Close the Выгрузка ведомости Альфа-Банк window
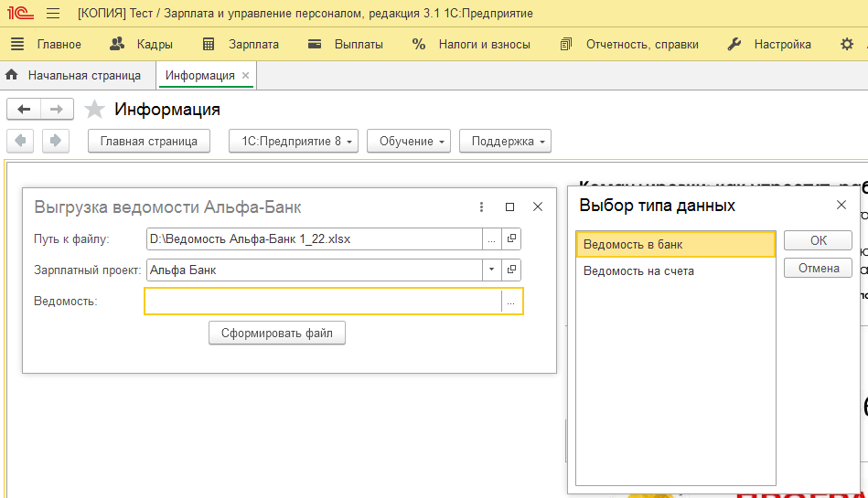 click(538, 207)
